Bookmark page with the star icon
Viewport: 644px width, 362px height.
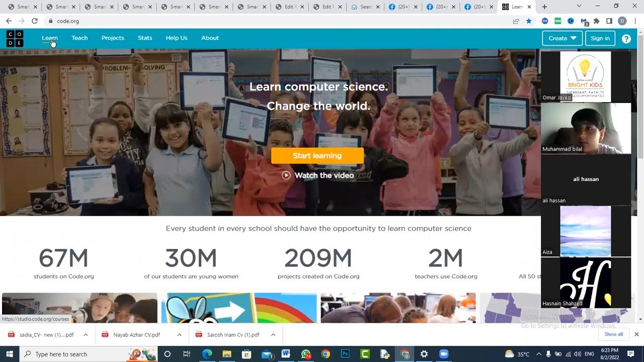pos(529,21)
